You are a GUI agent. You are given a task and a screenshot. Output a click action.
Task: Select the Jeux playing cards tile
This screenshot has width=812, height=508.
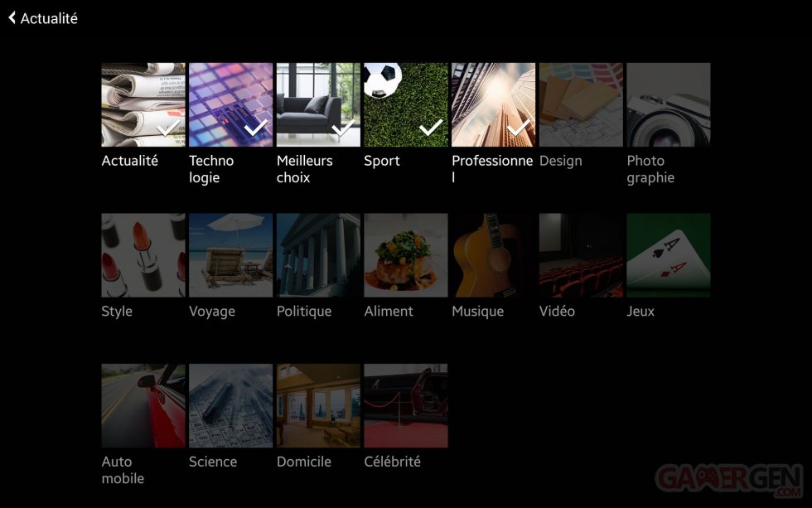[669, 255]
